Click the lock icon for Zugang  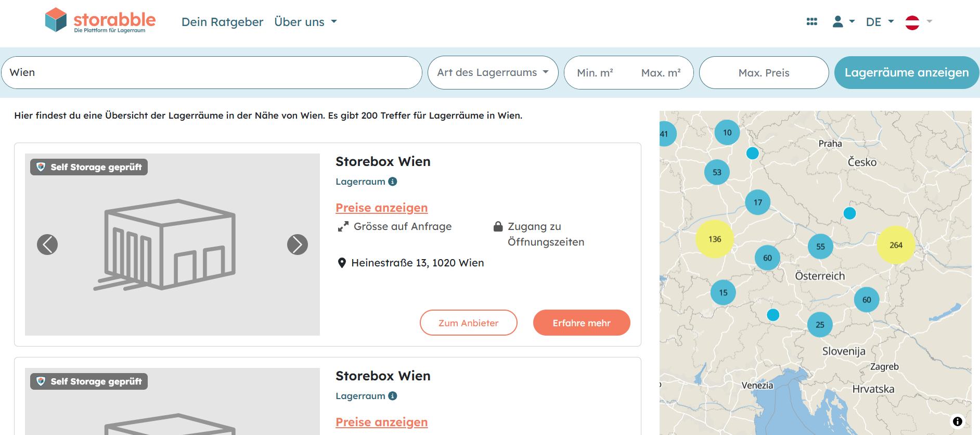coord(498,226)
